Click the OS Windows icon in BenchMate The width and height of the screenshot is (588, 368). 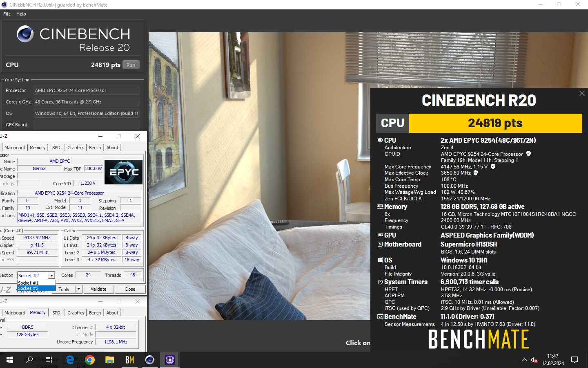coord(380,260)
